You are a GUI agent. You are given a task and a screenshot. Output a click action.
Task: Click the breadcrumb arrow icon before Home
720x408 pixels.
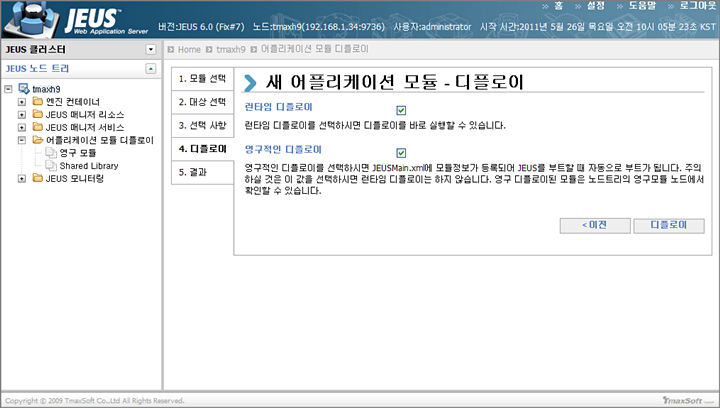click(x=171, y=50)
